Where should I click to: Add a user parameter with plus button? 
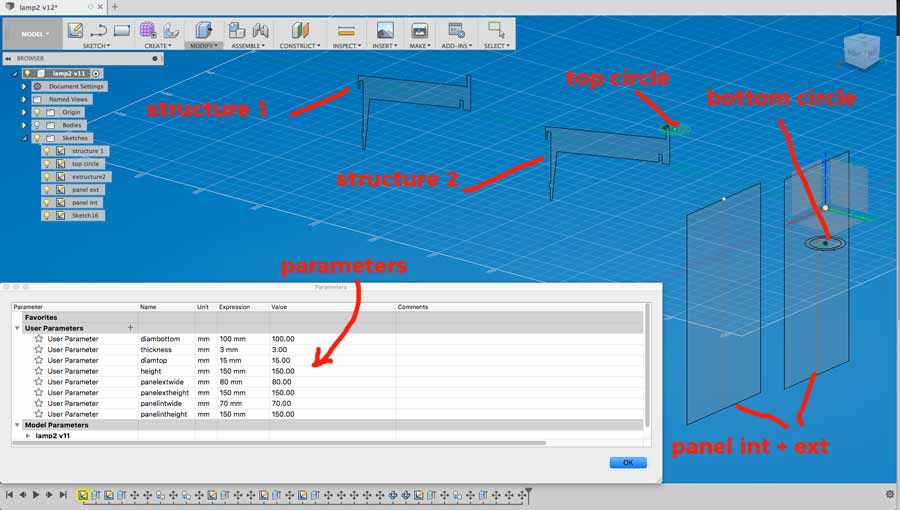pos(130,328)
